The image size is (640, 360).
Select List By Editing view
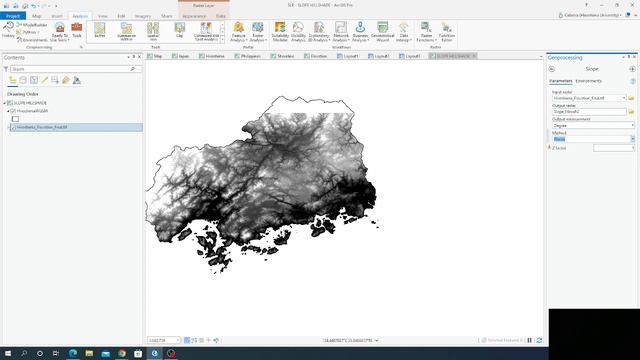(44, 80)
